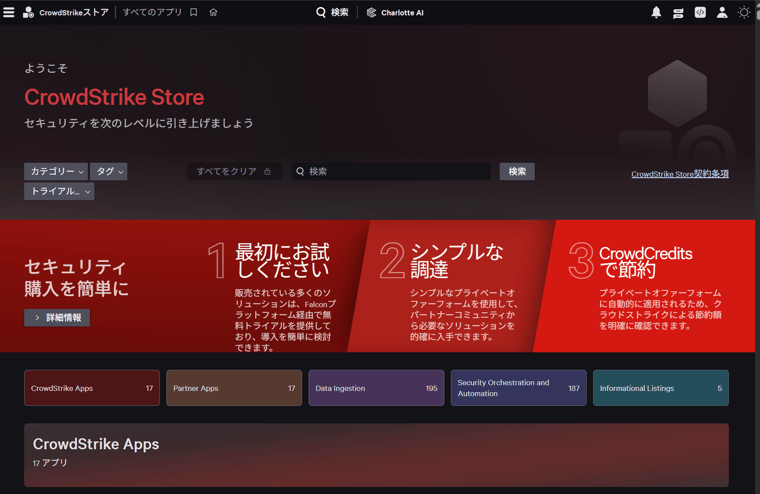Viewport: 760px width, 494px height.
Task: Toggle light/dark theme sun icon
Action: [x=744, y=12]
